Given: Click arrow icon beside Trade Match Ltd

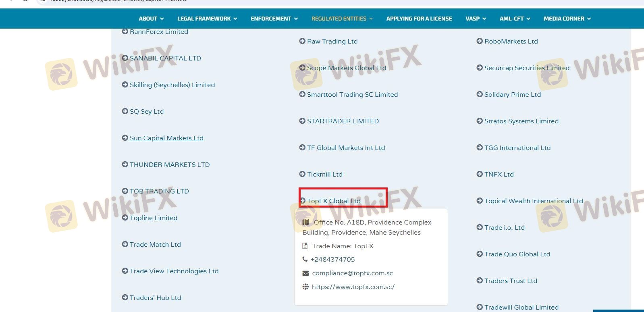Looking at the screenshot, I should coord(125,244).
